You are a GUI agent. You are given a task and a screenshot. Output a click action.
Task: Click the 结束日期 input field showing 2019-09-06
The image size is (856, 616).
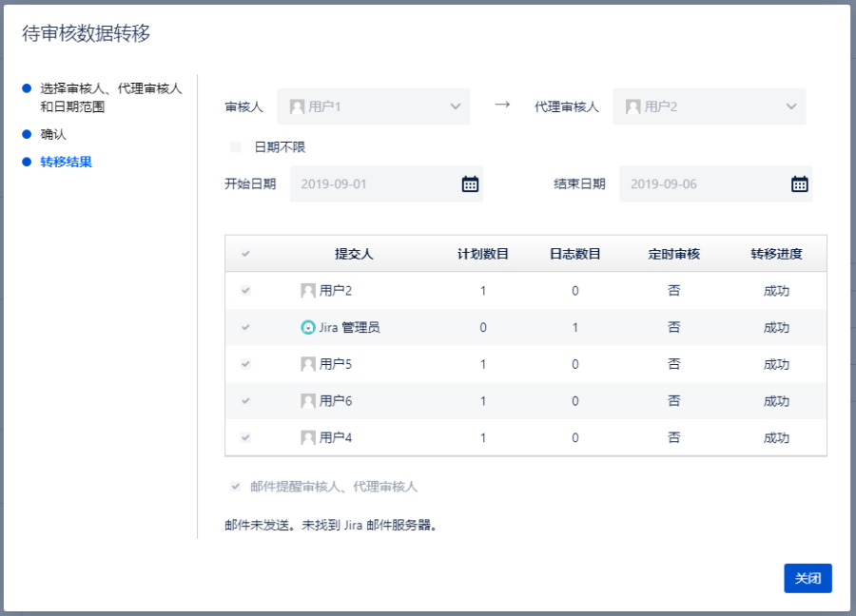(700, 184)
